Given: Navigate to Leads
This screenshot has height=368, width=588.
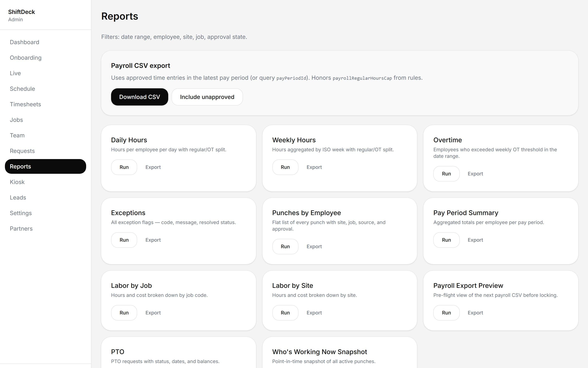Looking at the screenshot, I should 46,198.
